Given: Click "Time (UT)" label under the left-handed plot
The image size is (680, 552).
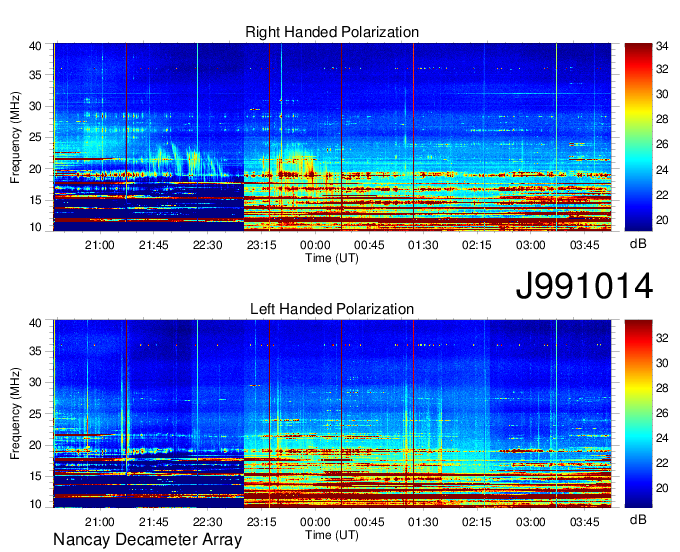Looking at the screenshot, I should pos(332,535).
